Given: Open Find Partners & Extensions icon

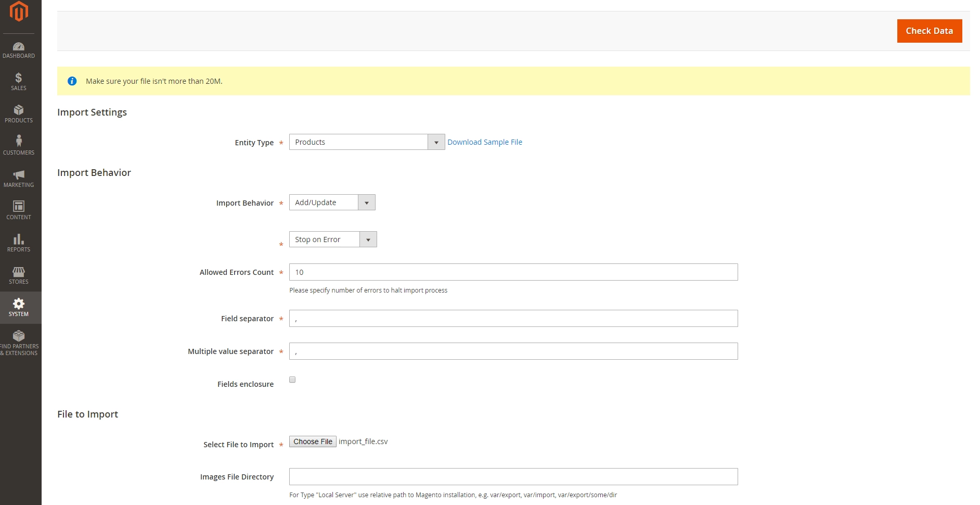Looking at the screenshot, I should click(19, 336).
